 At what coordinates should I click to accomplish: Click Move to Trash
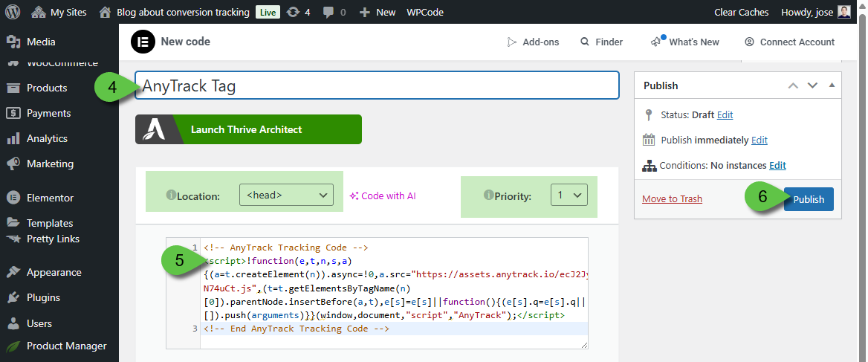[672, 198]
